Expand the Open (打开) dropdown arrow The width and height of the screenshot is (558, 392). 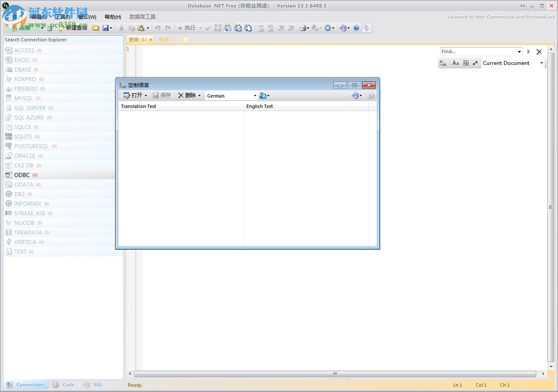pyautogui.click(x=146, y=95)
